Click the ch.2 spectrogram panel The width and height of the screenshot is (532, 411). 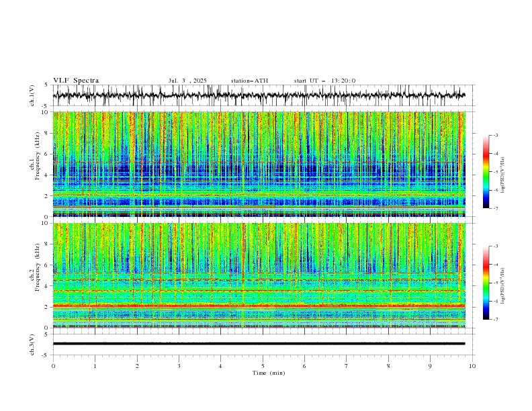259,275
